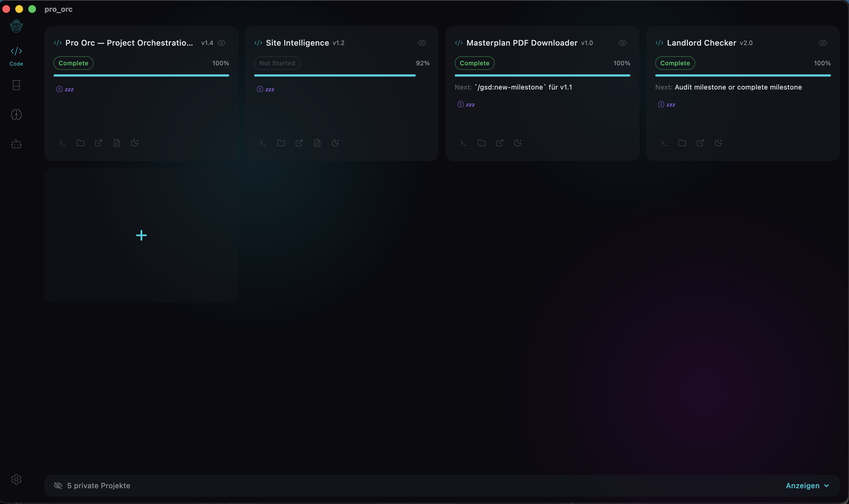Click the chevron next to Anzeigen
This screenshot has height=504, width=849.
[826, 486]
